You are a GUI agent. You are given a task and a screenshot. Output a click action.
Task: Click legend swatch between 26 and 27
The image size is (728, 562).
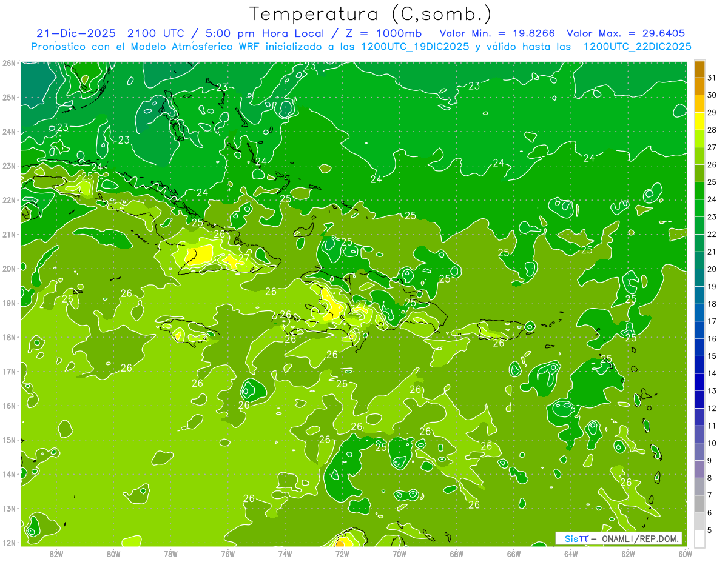click(700, 156)
